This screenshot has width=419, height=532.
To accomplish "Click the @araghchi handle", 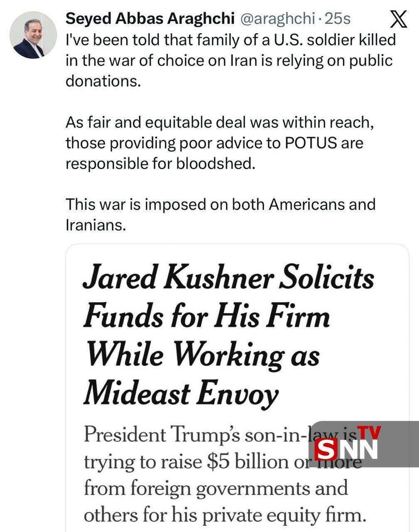I will (x=278, y=19).
